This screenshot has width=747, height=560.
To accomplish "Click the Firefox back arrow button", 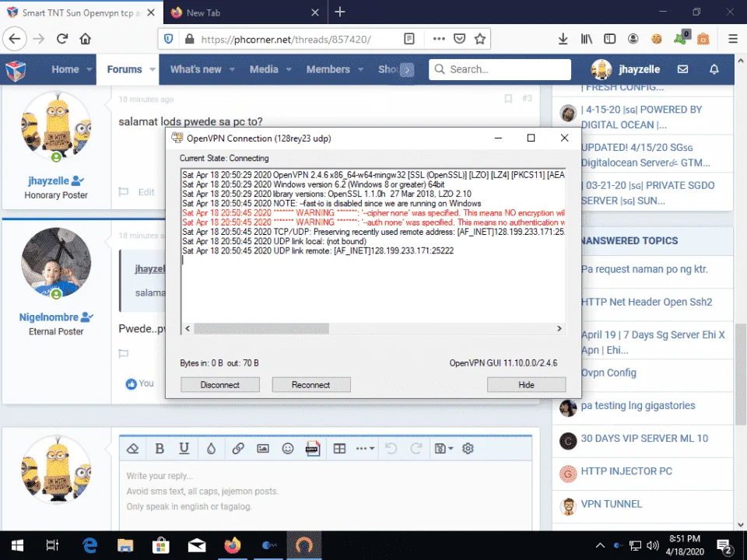I will click(15, 39).
